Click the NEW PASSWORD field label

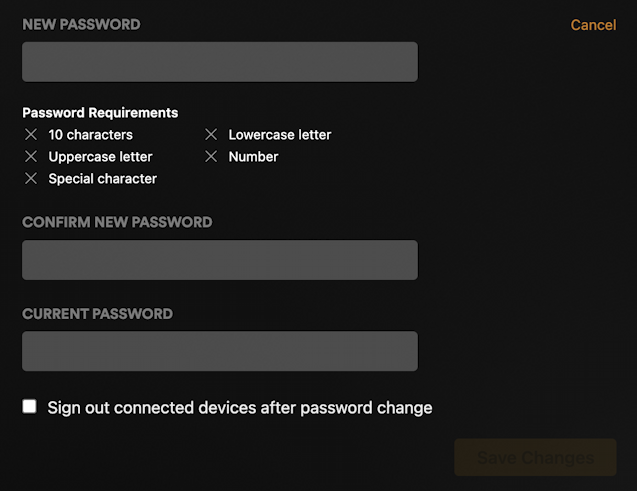(81, 24)
